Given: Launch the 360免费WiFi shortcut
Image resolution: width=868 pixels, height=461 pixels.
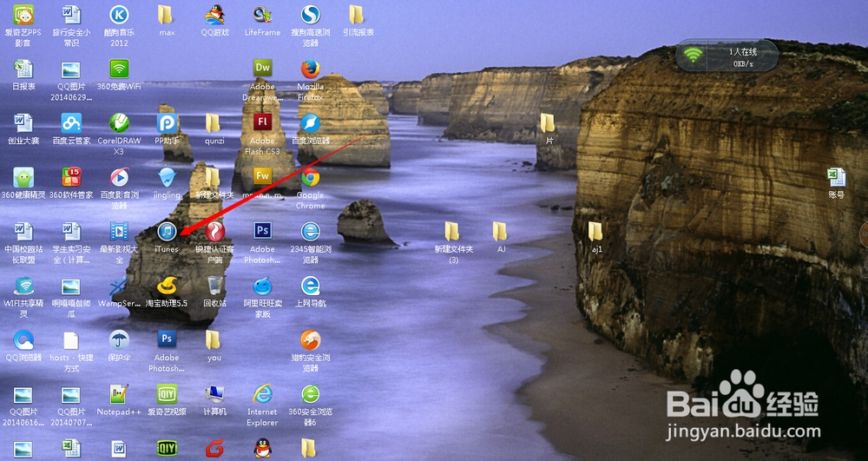Looking at the screenshot, I should pyautogui.click(x=119, y=69).
